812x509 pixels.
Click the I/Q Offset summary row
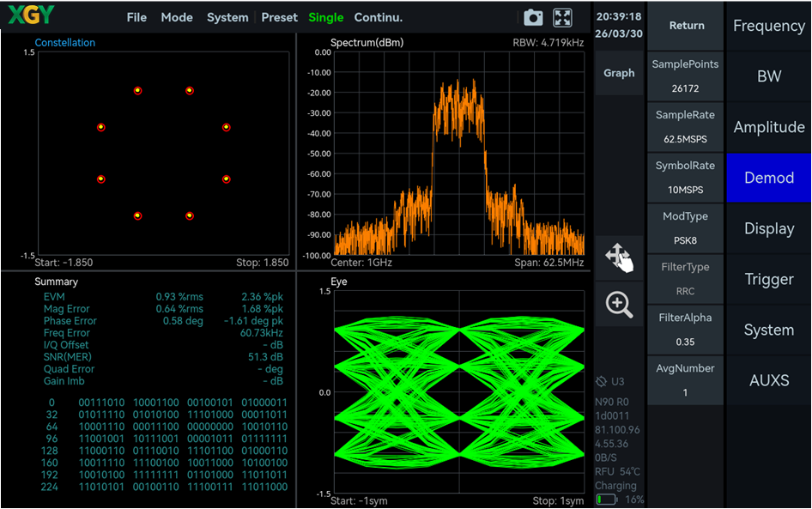(x=163, y=345)
